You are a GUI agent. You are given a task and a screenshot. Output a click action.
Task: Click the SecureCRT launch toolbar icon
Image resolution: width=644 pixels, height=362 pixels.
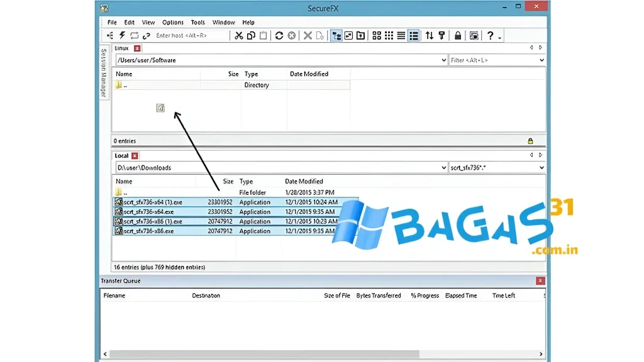pyautogui.click(x=474, y=36)
